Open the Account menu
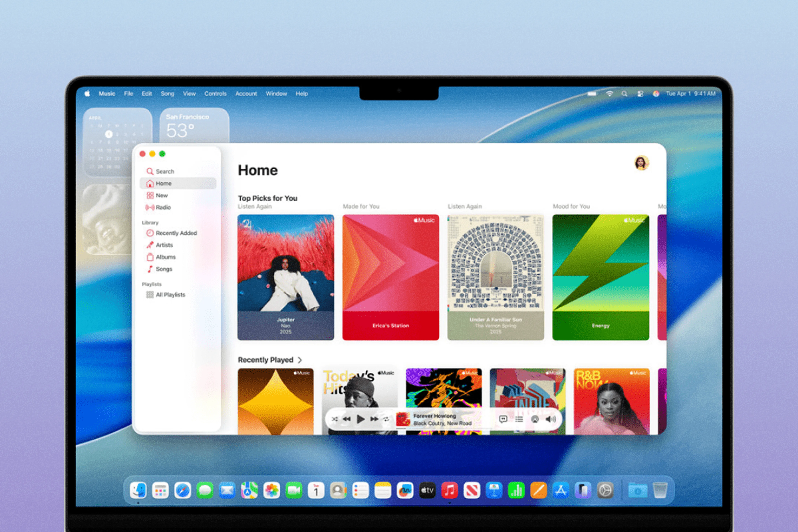This screenshot has height=532, width=798. click(246, 94)
